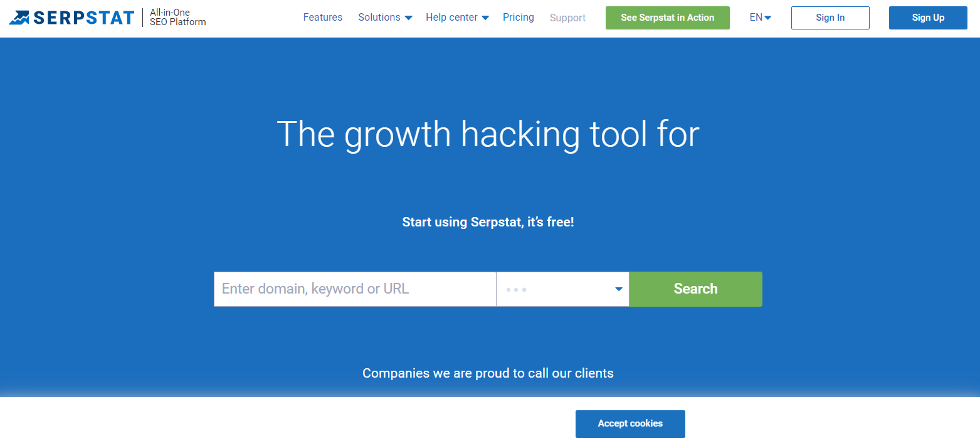The image size is (980, 446).
Task: Open the search engine database dropdown
Action: pyautogui.click(x=562, y=289)
